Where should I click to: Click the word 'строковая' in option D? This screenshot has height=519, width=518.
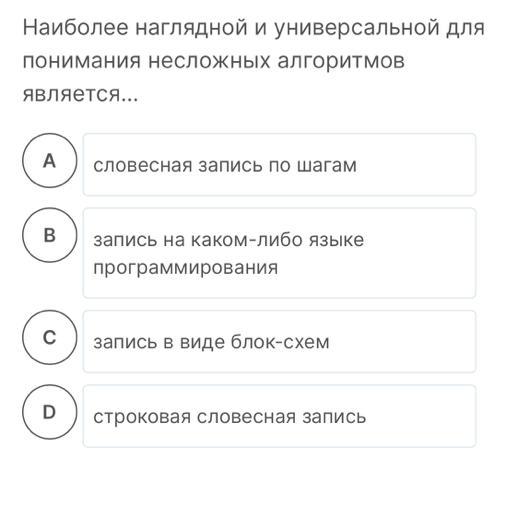pos(142,417)
